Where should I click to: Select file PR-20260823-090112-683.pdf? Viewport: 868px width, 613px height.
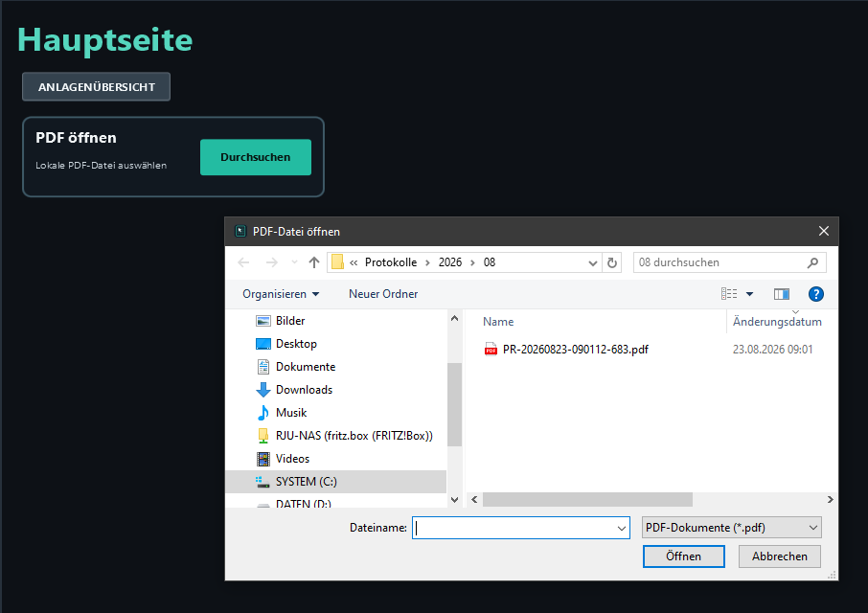[575, 349]
